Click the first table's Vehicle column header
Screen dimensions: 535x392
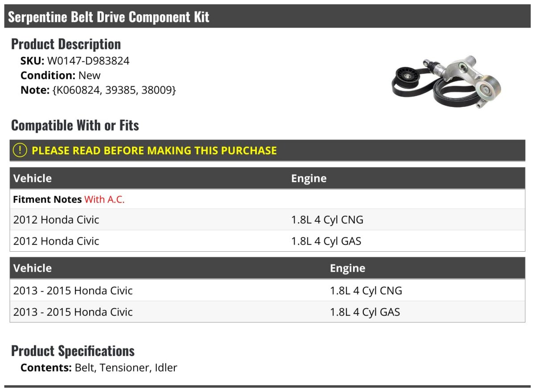(x=33, y=178)
